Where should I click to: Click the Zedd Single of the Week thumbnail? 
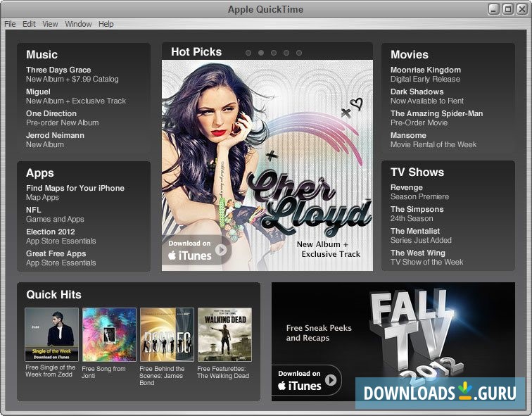coord(51,334)
